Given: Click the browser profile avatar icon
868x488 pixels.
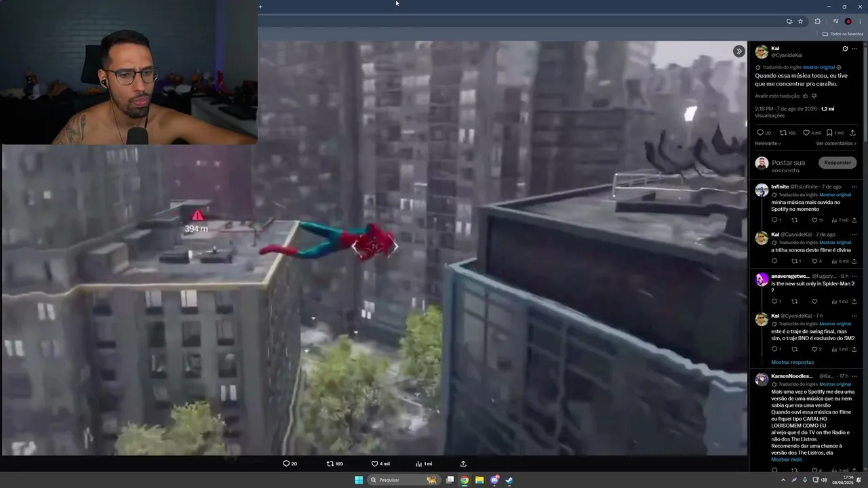Looking at the screenshot, I should point(848,21).
